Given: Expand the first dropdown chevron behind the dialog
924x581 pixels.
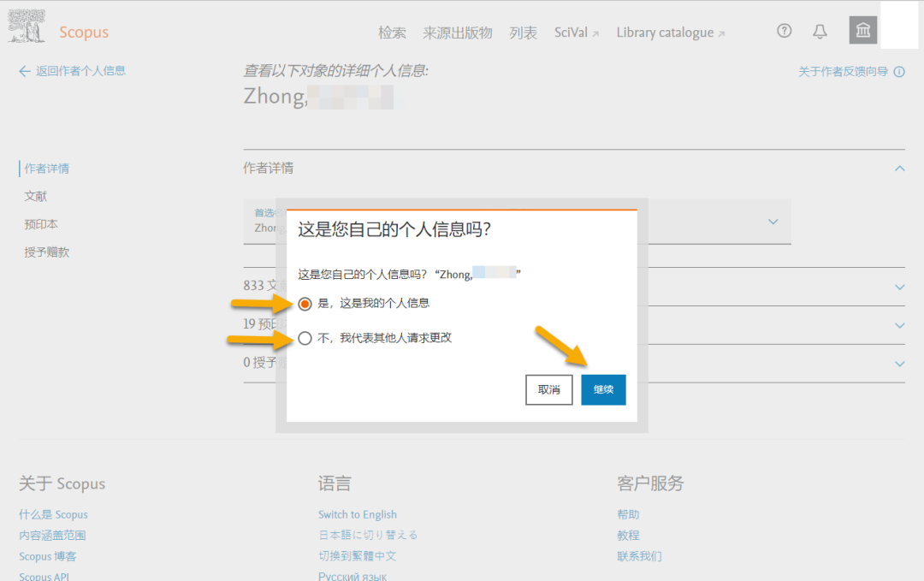Looking at the screenshot, I should (x=773, y=222).
